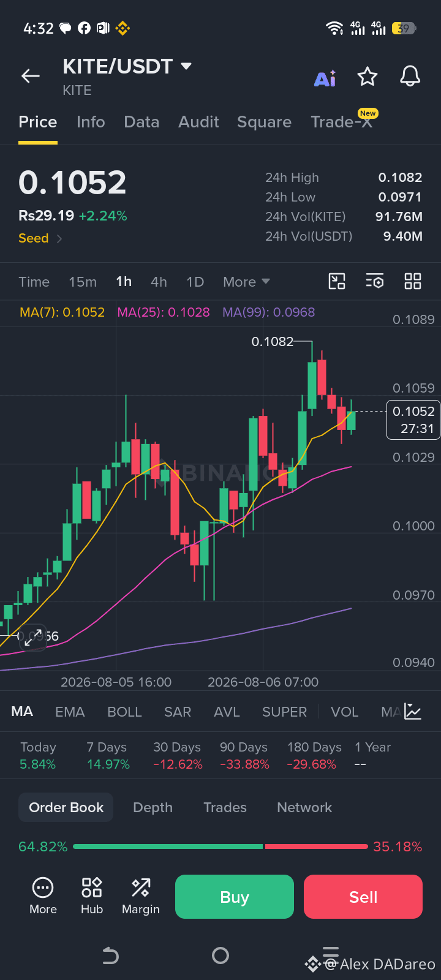Toggle the SAR indicator
Viewport: 441px width, 980px height.
(x=178, y=712)
